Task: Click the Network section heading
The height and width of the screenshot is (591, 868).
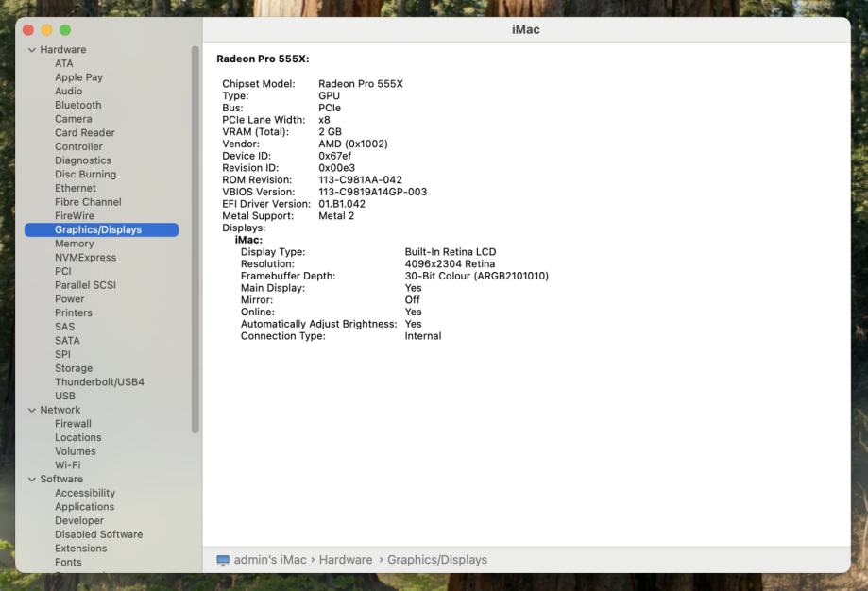Action: [x=60, y=410]
